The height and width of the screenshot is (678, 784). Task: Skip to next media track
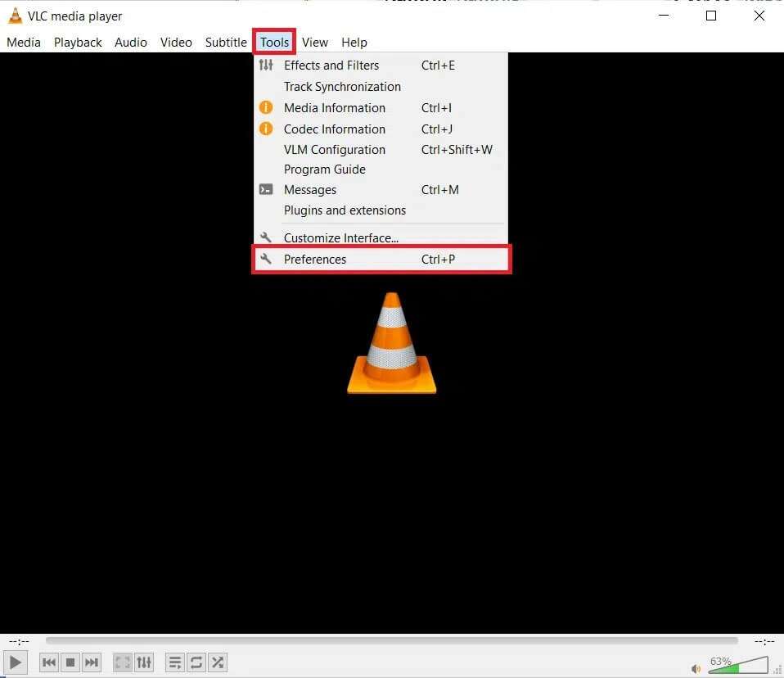coord(92,662)
